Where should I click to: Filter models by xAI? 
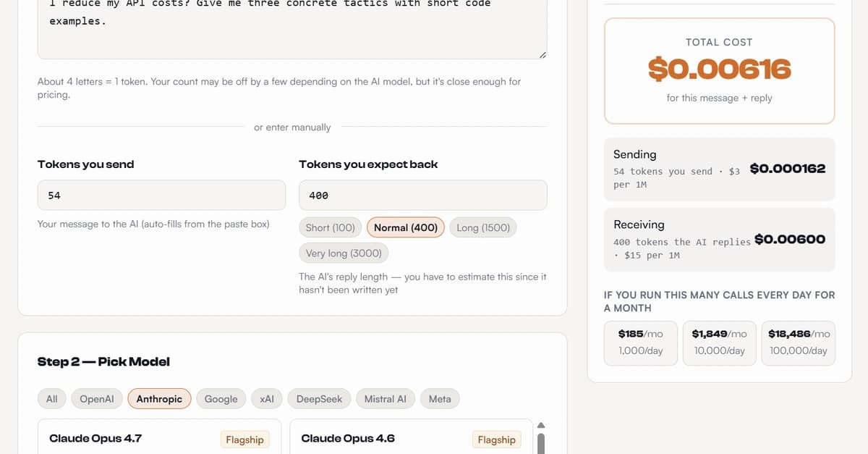(266, 399)
